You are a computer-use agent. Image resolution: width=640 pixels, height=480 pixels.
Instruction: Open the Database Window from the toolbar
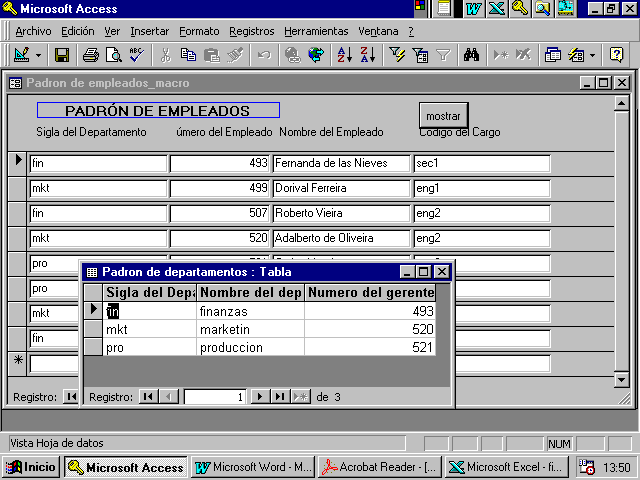point(552,55)
